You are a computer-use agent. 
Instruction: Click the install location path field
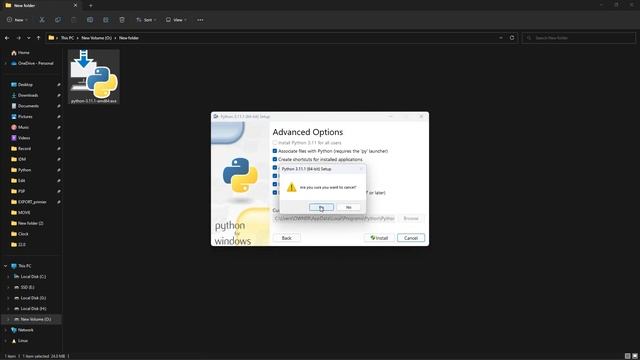(334, 218)
